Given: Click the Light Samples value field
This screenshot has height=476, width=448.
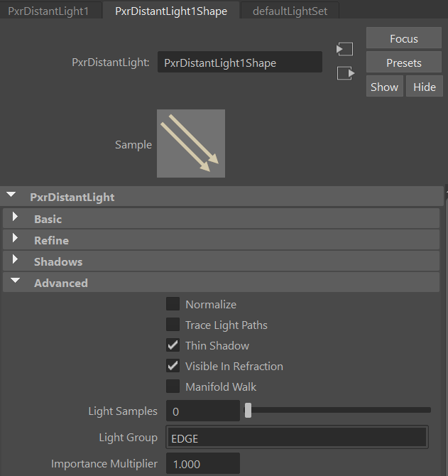Looking at the screenshot, I should (x=203, y=411).
